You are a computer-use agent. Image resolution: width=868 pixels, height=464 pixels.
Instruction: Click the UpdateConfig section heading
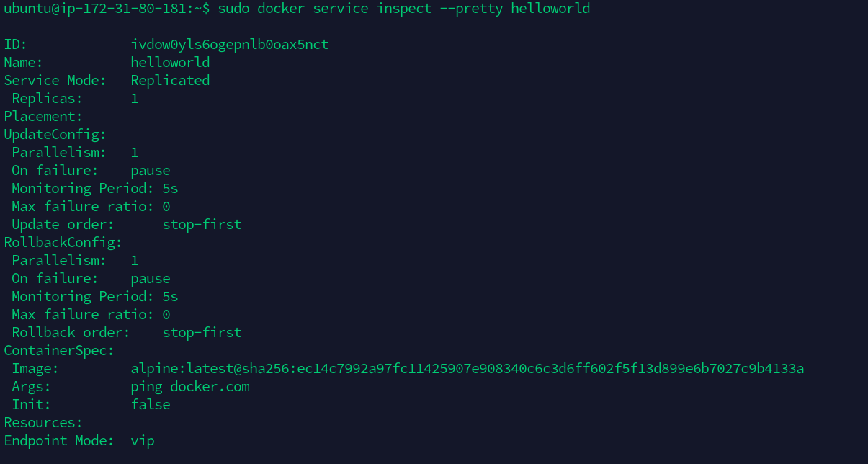click(x=55, y=135)
